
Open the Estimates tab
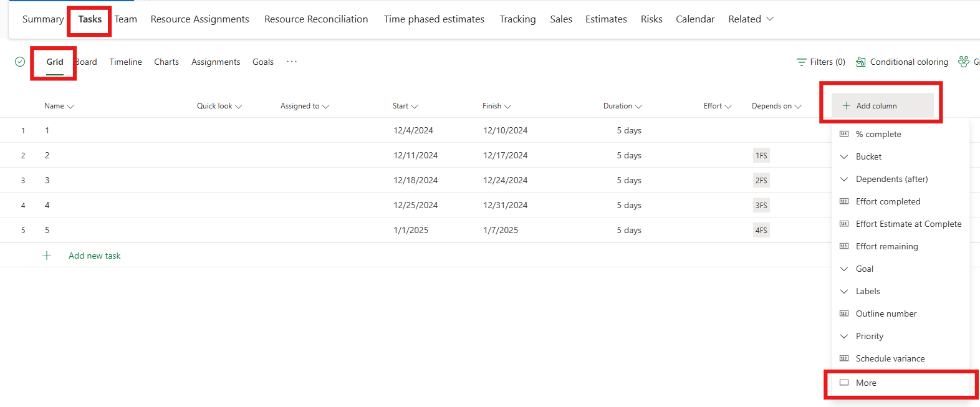606,19
